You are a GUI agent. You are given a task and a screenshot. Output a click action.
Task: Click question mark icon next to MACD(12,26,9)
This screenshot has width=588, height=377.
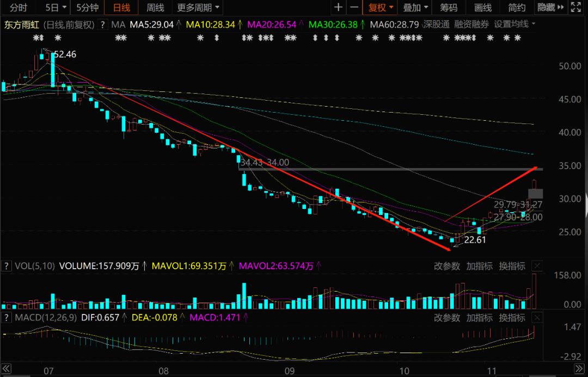[x=7, y=317]
